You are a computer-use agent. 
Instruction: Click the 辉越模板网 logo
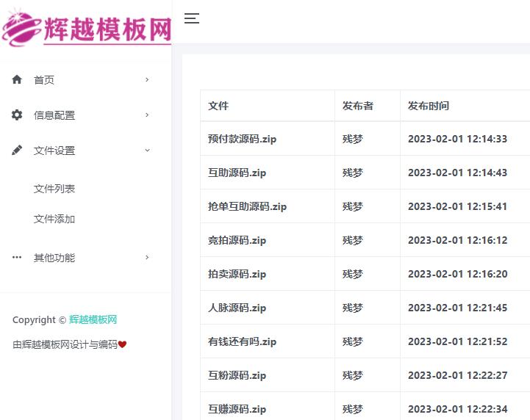pyautogui.click(x=86, y=29)
